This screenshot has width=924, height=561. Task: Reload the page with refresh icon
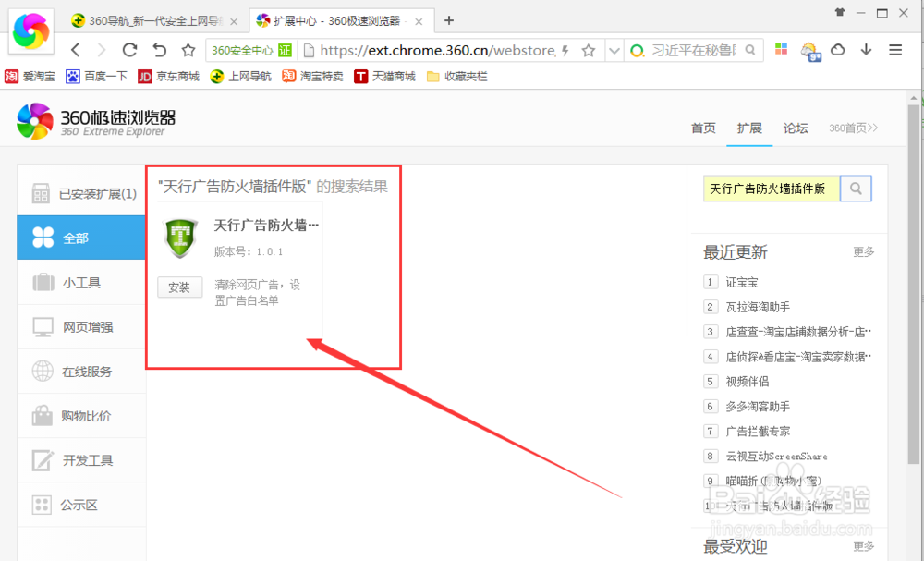129,50
